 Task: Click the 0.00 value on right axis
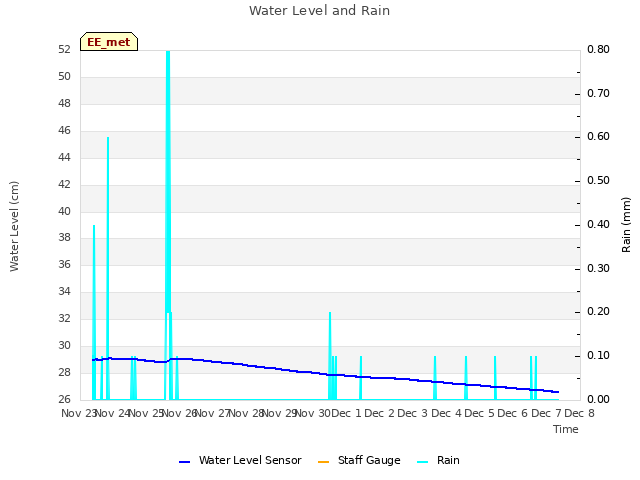click(598, 399)
